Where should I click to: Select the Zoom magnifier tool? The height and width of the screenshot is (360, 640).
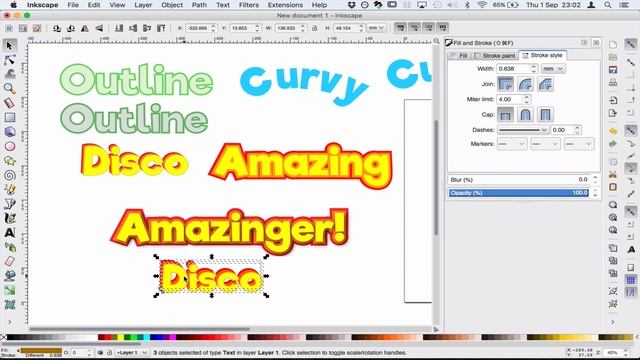pyautogui.click(x=10, y=88)
